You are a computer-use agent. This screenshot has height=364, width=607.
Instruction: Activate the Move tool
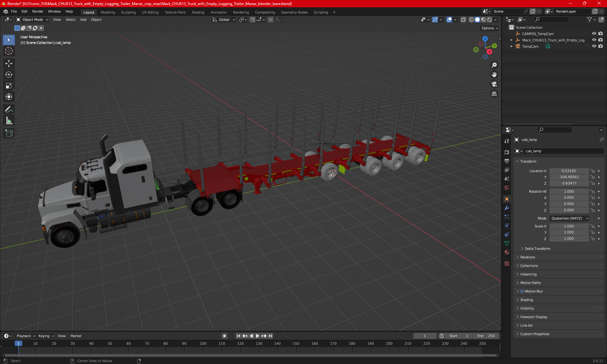click(9, 64)
